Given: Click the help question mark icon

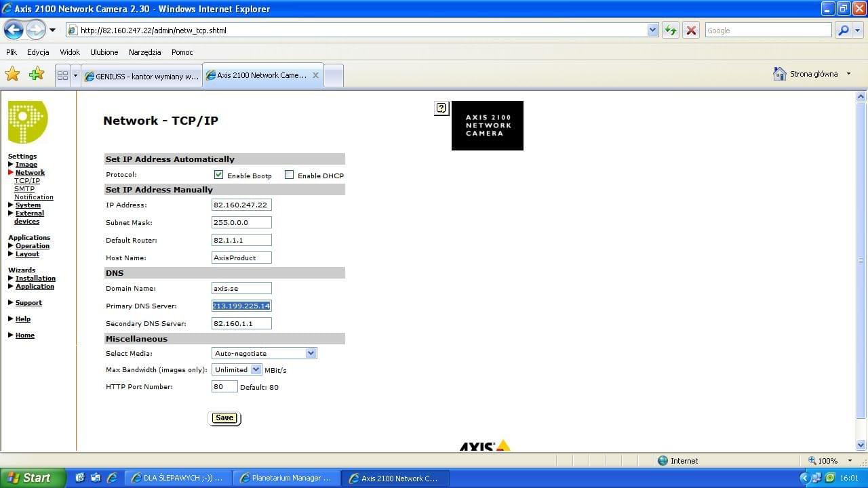Looking at the screenshot, I should pyautogui.click(x=441, y=108).
